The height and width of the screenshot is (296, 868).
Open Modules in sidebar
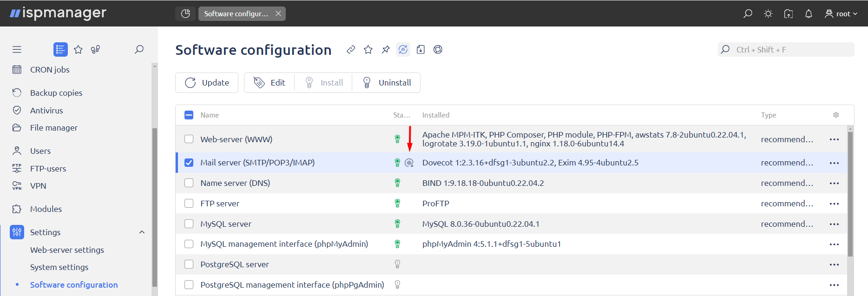(46, 209)
